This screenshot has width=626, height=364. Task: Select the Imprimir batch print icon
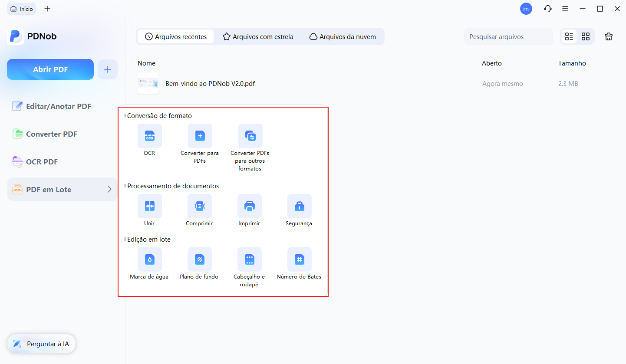pyautogui.click(x=249, y=206)
